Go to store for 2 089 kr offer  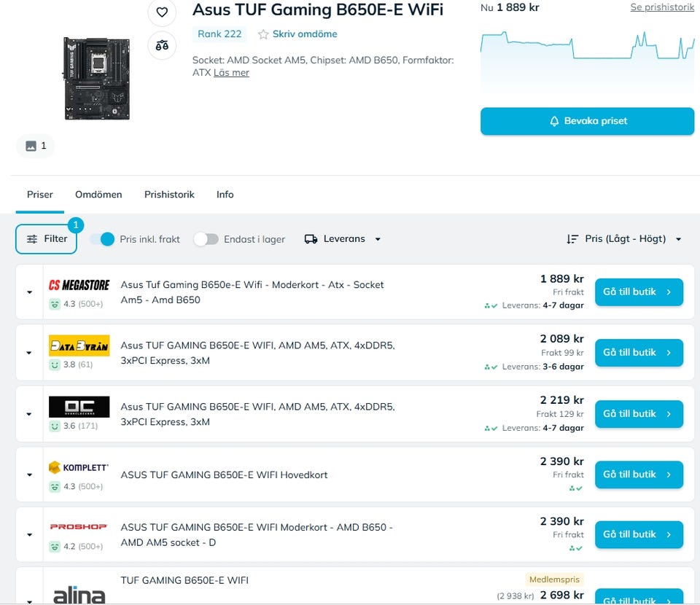(x=639, y=353)
